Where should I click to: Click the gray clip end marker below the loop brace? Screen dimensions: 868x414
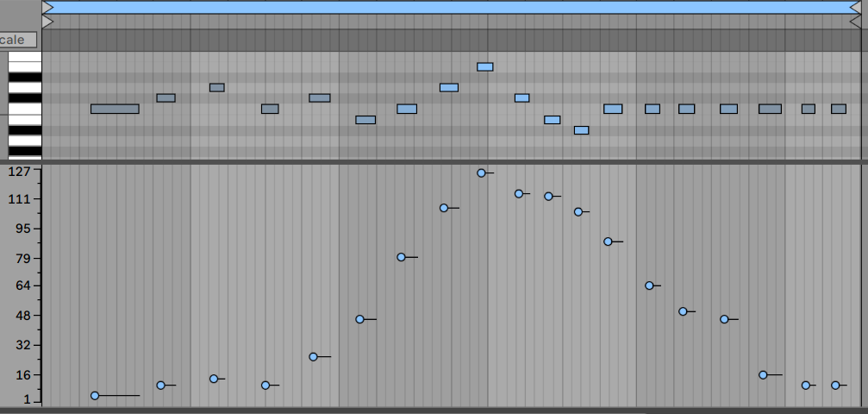[x=856, y=22]
